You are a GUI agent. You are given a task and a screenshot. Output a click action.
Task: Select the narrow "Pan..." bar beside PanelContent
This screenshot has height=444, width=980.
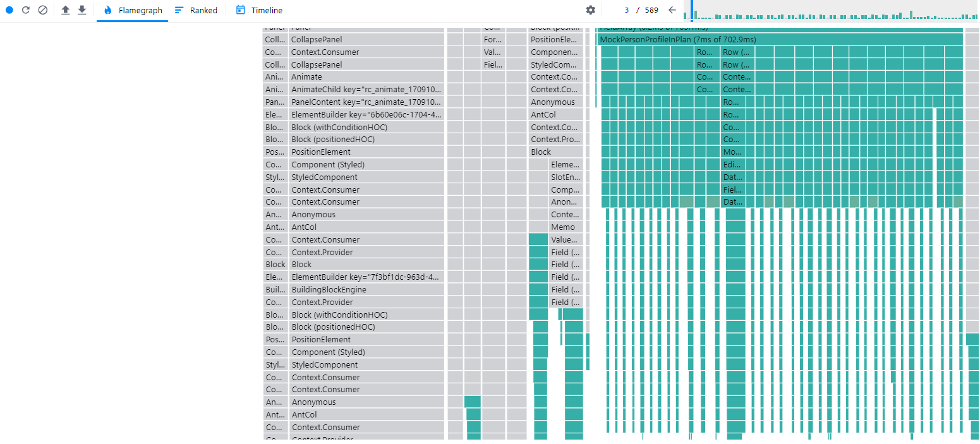(x=275, y=102)
